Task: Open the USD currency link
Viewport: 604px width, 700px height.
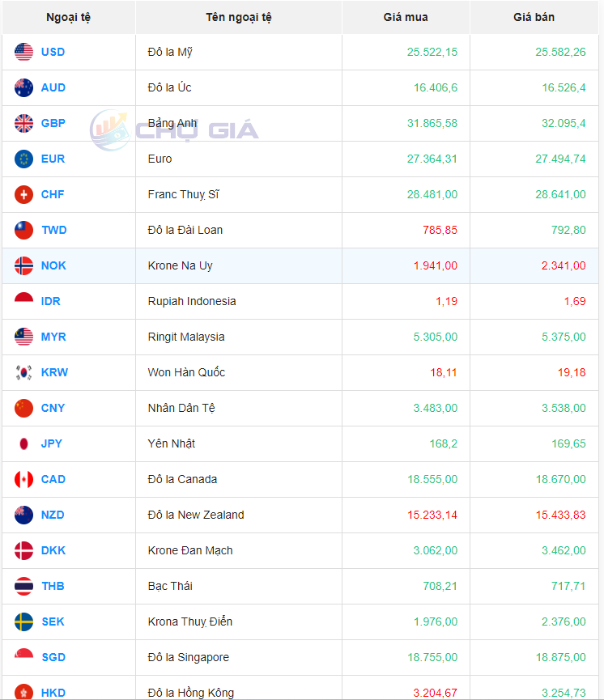Action: [x=53, y=52]
